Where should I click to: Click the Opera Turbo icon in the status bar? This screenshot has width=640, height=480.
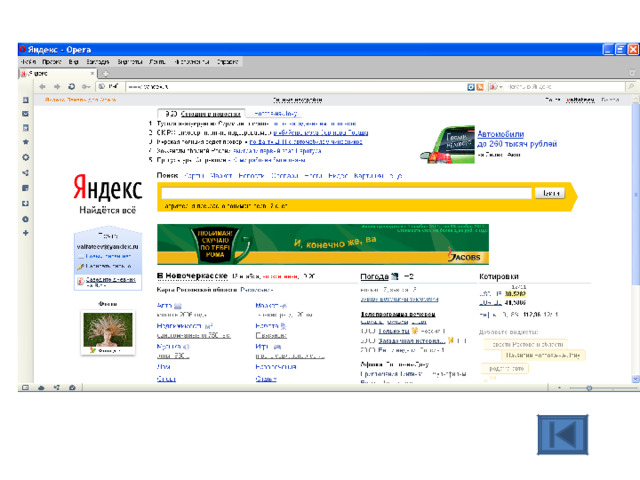[72, 388]
